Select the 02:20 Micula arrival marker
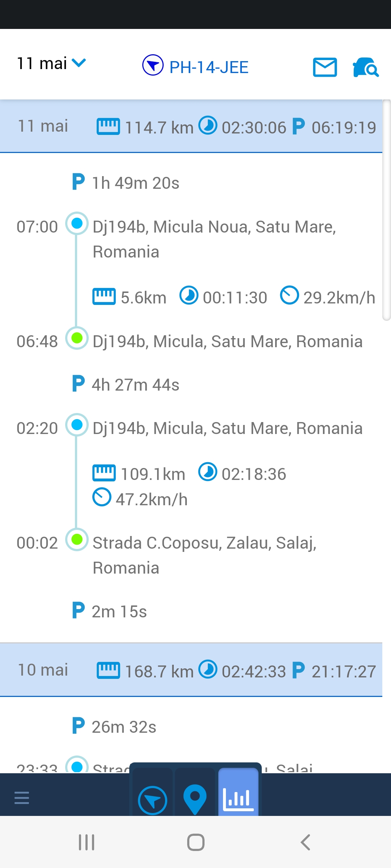 tap(77, 425)
